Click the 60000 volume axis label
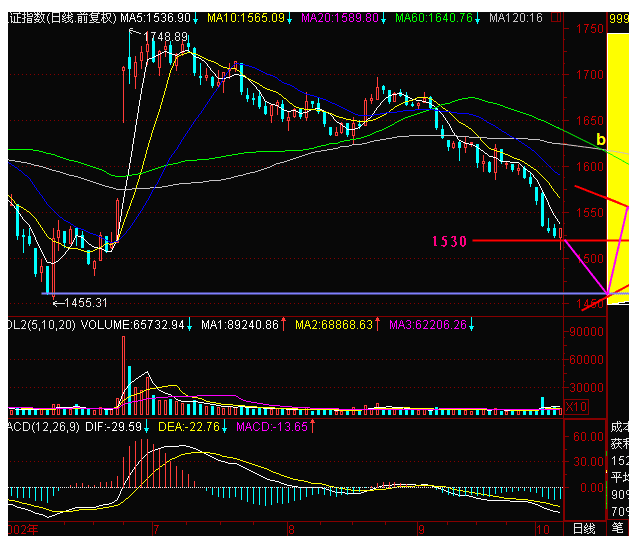Screen dimensions: 642x547 [586, 359]
